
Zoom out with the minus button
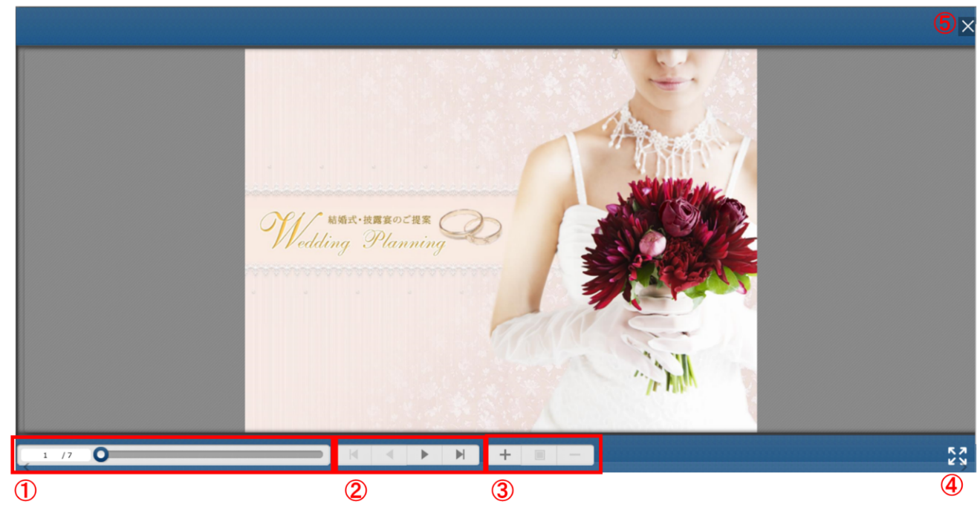pos(575,454)
